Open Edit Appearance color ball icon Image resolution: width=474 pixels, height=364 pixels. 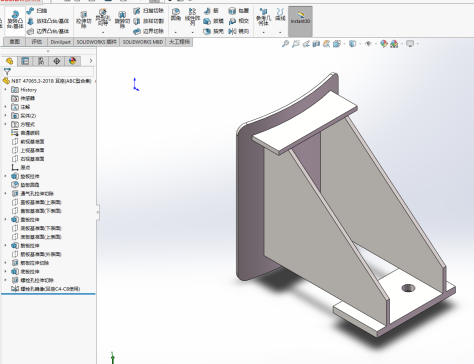point(384,44)
